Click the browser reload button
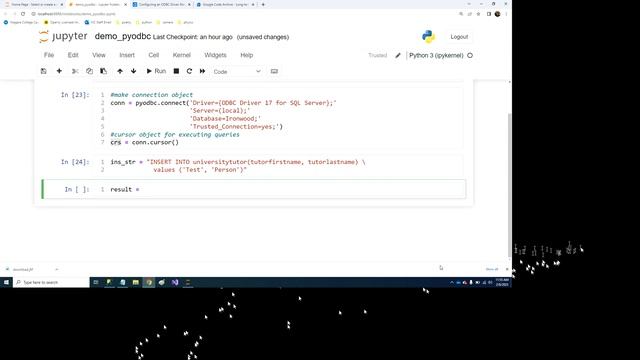The image size is (640, 360). (23, 14)
